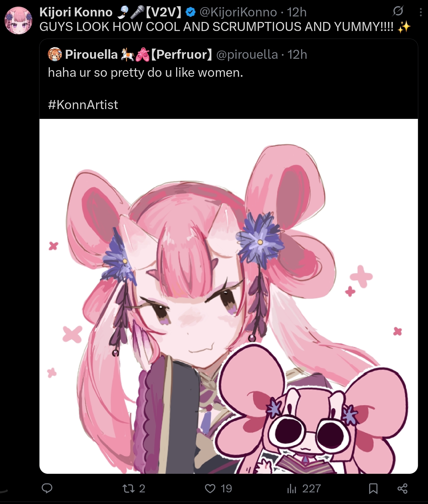Open the share icon
The height and width of the screenshot is (504, 428).
tap(402, 489)
